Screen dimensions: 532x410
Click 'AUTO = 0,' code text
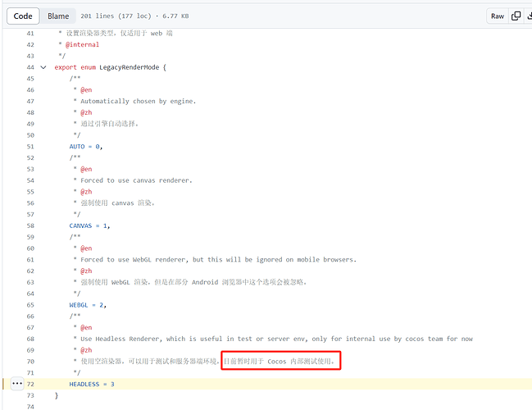(86, 147)
